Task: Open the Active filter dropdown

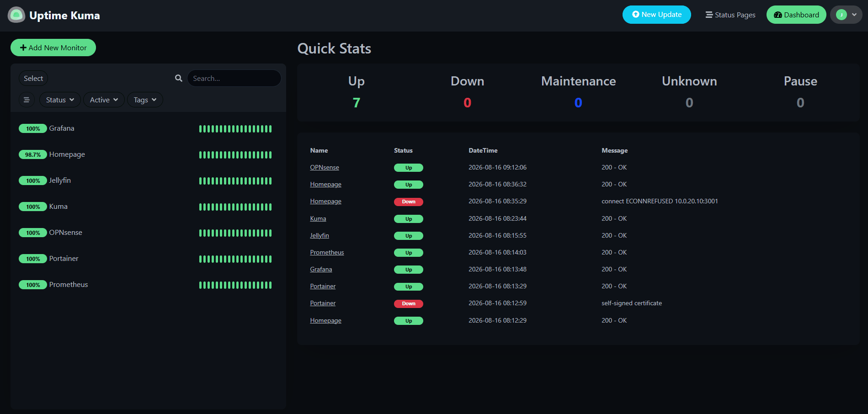Action: [104, 100]
